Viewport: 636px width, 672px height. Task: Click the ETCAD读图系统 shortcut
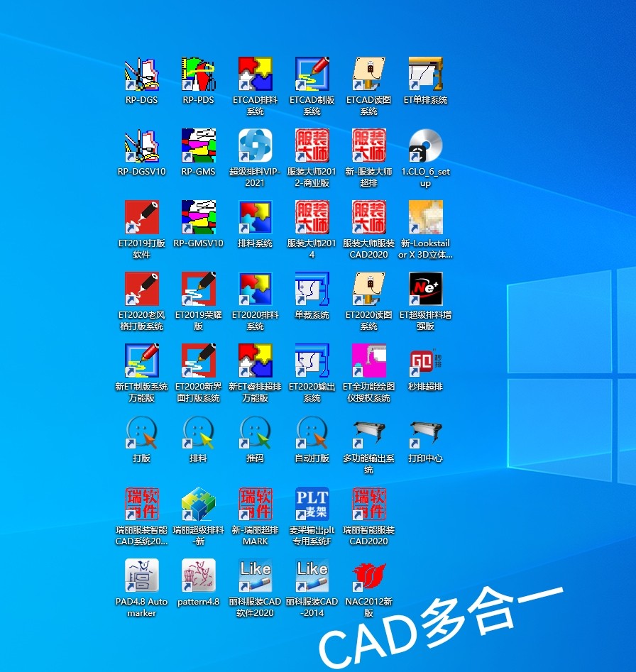368,74
